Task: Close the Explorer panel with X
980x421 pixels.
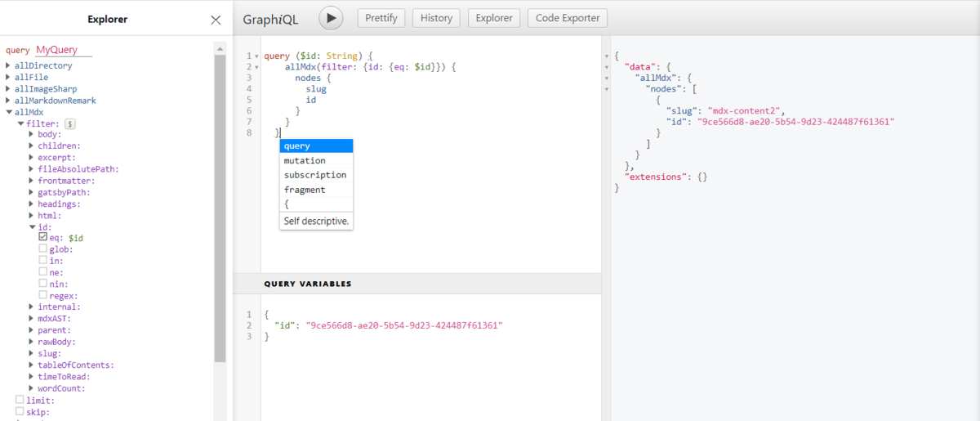Action: pyautogui.click(x=216, y=20)
